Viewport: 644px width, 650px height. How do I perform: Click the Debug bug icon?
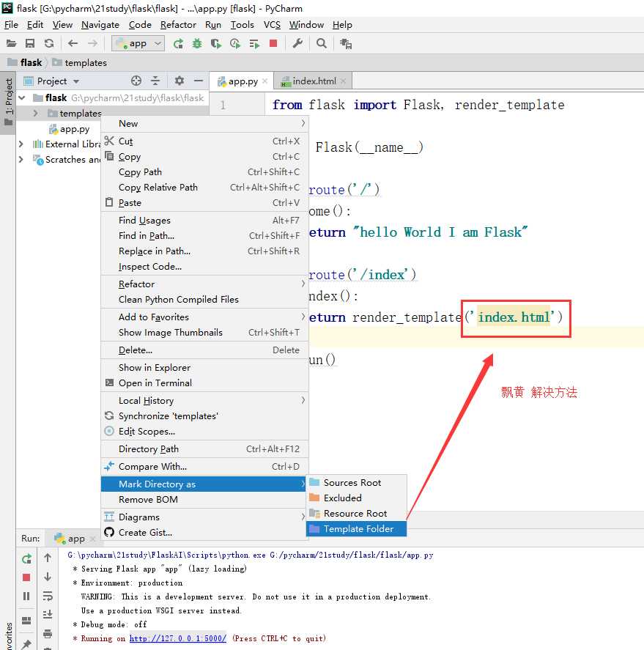point(197,43)
